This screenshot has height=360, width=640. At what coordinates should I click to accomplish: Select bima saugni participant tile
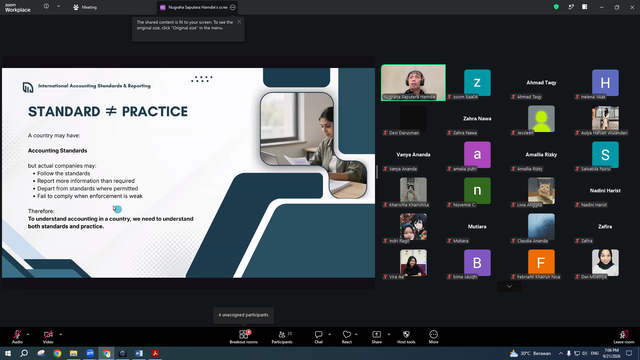(x=477, y=263)
